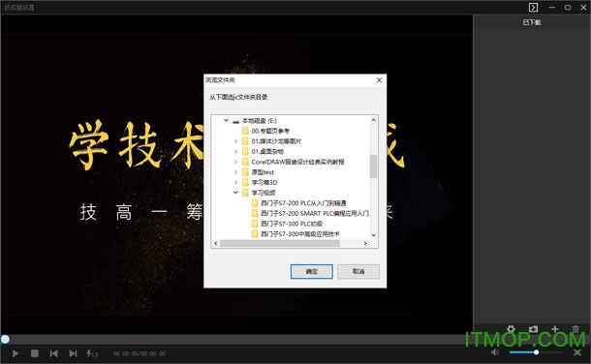This screenshot has width=591, height=364.
Task: Mute audio with the speaker icon
Action: (x=495, y=352)
